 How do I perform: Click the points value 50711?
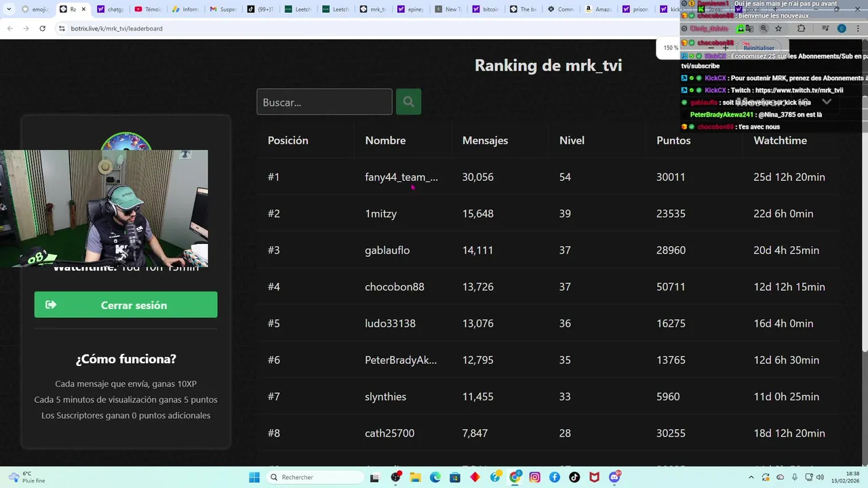[671, 287]
